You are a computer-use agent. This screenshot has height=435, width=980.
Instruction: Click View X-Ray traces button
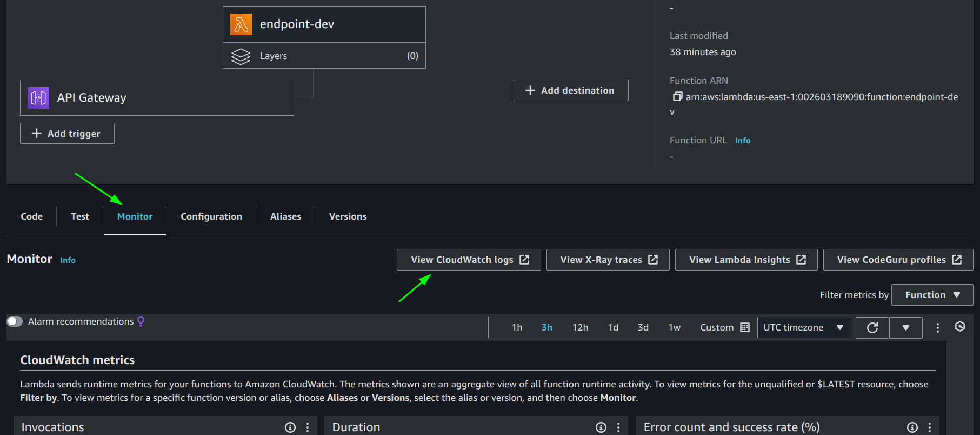[x=608, y=260]
